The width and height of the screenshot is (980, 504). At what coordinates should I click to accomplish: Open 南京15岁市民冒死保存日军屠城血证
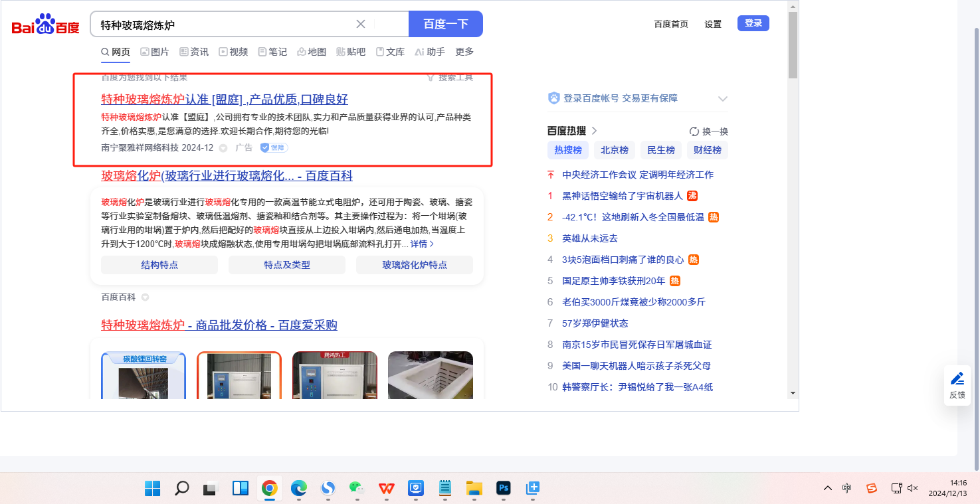[x=637, y=345]
